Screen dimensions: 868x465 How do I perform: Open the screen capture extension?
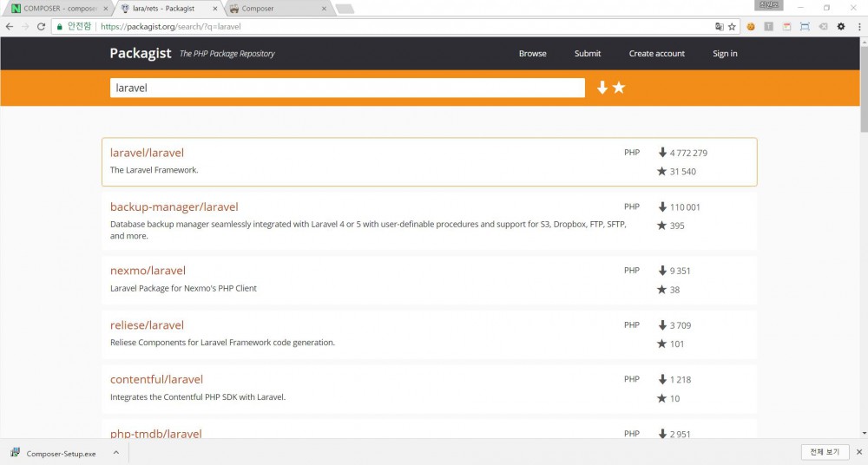[805, 27]
